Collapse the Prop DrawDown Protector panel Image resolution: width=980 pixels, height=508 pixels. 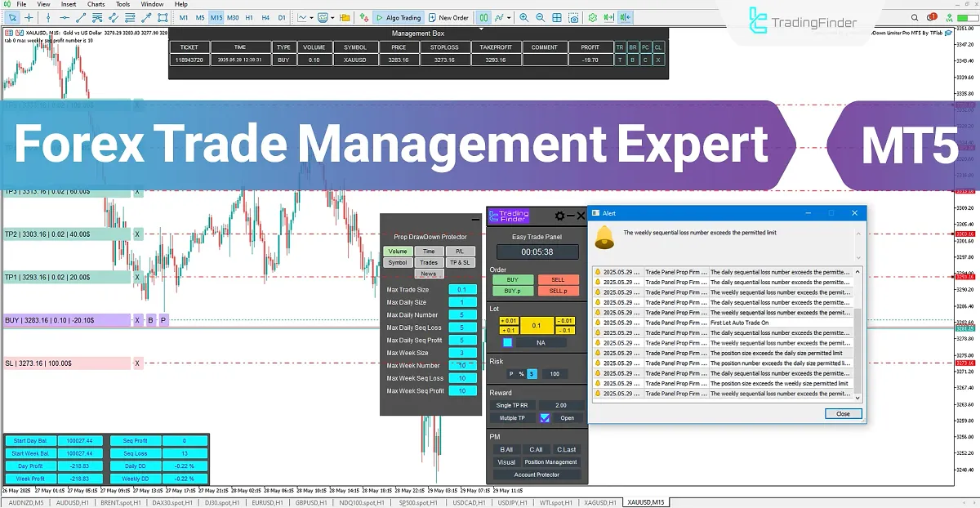point(475,220)
